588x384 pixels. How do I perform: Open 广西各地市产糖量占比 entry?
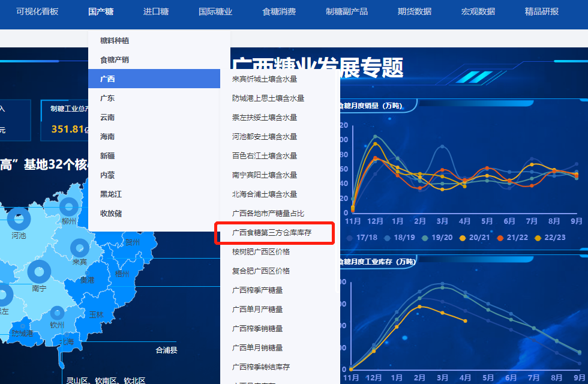point(268,213)
